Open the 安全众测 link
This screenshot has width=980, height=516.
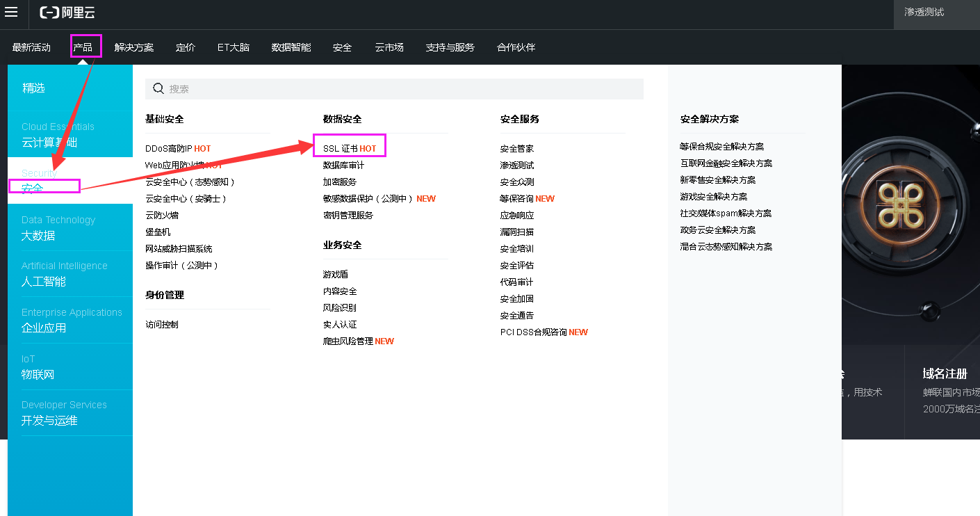coord(517,182)
